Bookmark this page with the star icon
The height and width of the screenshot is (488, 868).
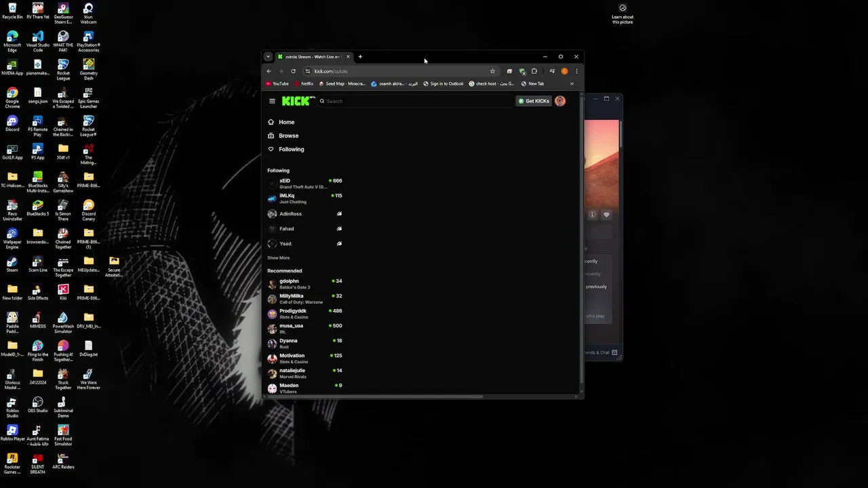tap(492, 71)
